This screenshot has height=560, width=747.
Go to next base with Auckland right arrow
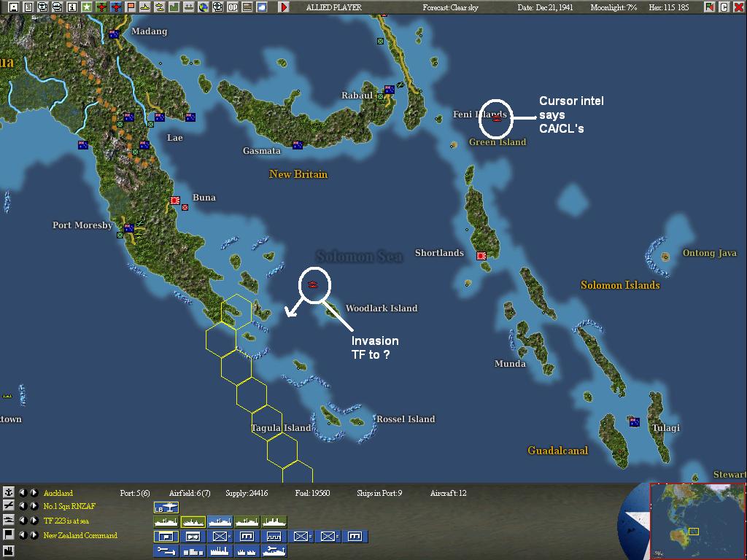coord(34,492)
